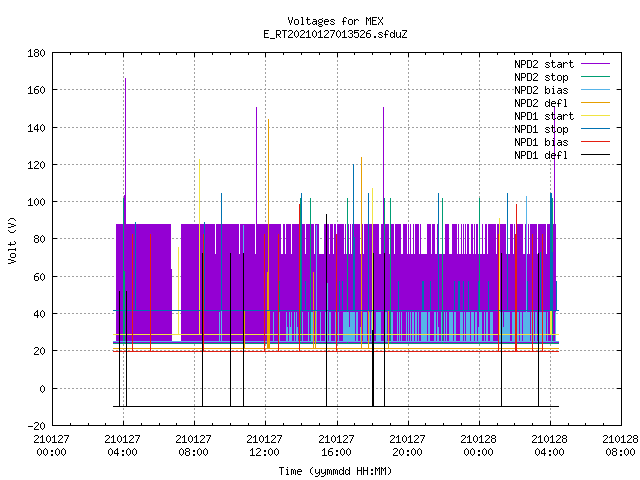
Task: Click the 210128 00:00 x-axis tick label
Action: coord(478,445)
